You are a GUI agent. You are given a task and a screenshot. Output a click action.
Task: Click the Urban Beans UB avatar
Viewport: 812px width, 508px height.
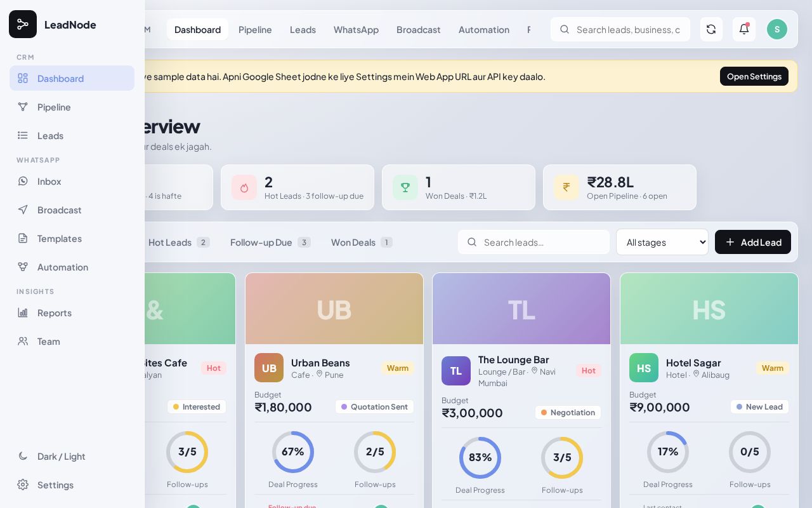pyautogui.click(x=269, y=368)
